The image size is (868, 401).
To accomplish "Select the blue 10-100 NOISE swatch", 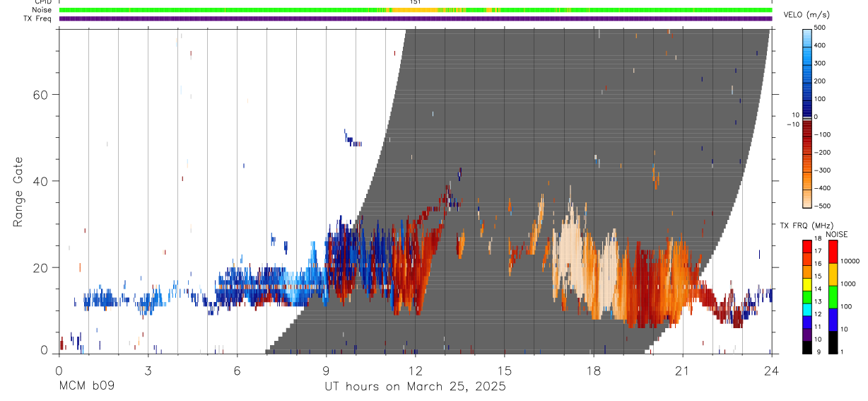I will pyautogui.click(x=833, y=319).
